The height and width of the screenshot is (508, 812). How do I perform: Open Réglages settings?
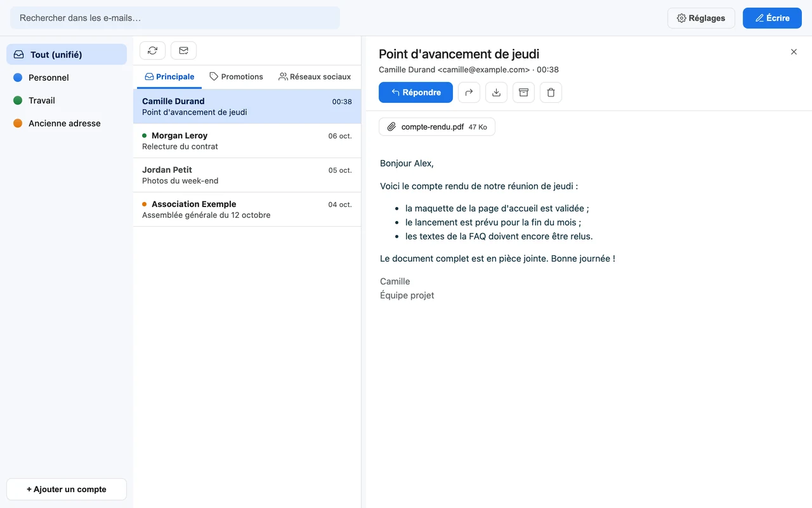[701, 18]
